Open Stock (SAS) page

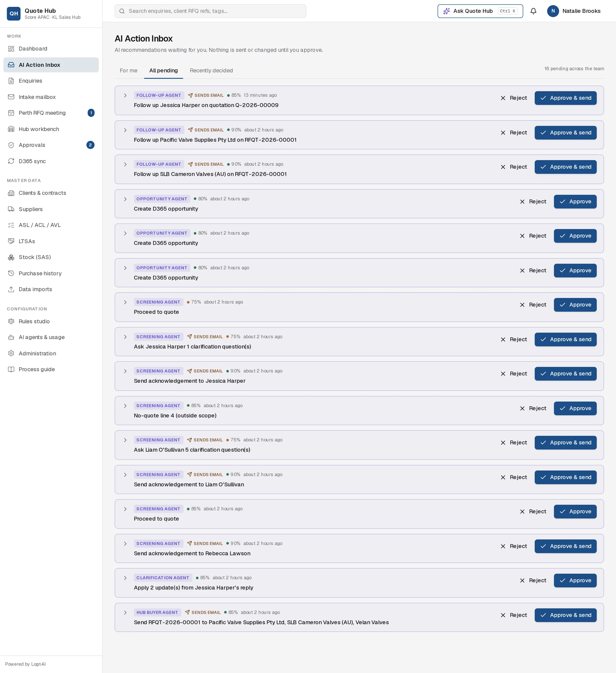pos(51,257)
